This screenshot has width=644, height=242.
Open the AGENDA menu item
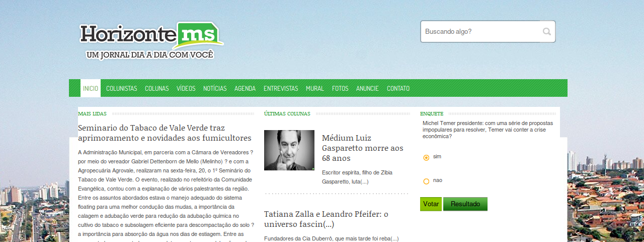pyautogui.click(x=245, y=88)
